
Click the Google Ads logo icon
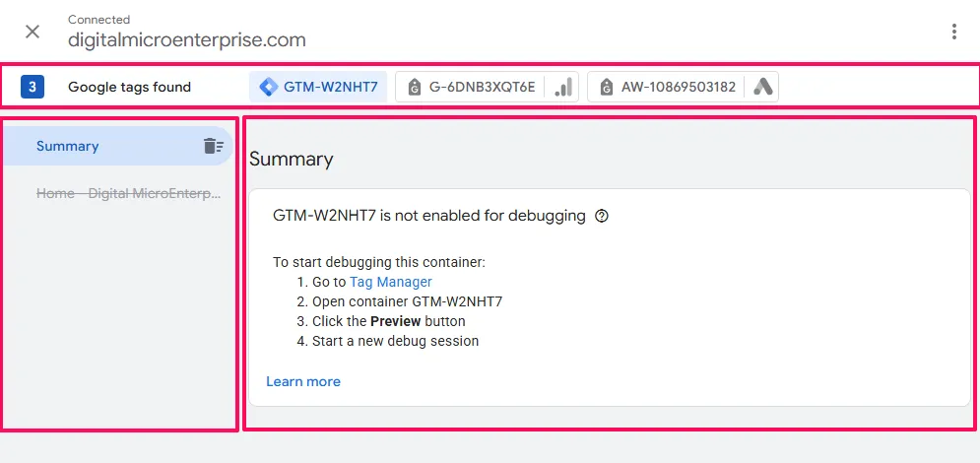(x=762, y=87)
